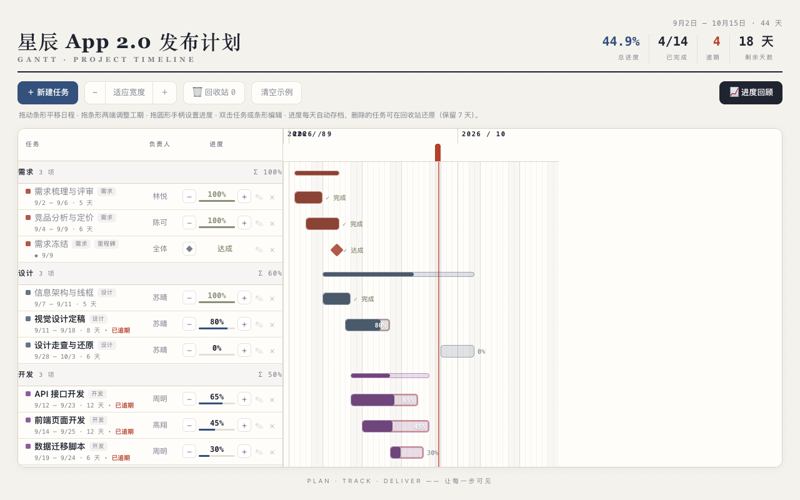This screenshot has height=500, width=800.
Task: Decrease progress of 需求梳理与评审
Action: pos(189,196)
